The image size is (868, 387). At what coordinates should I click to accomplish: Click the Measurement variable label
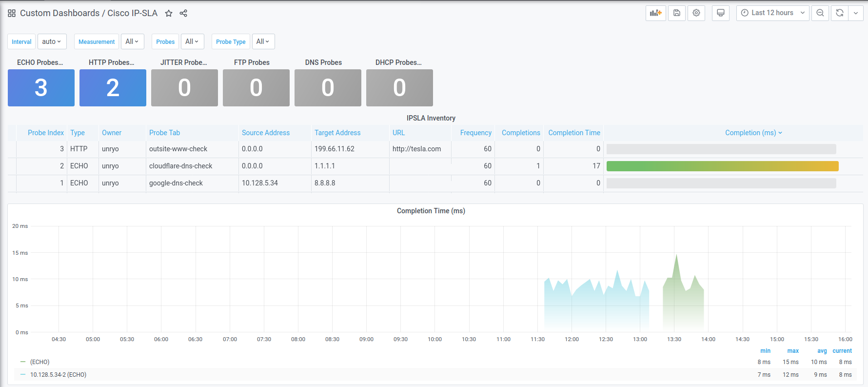pos(97,41)
